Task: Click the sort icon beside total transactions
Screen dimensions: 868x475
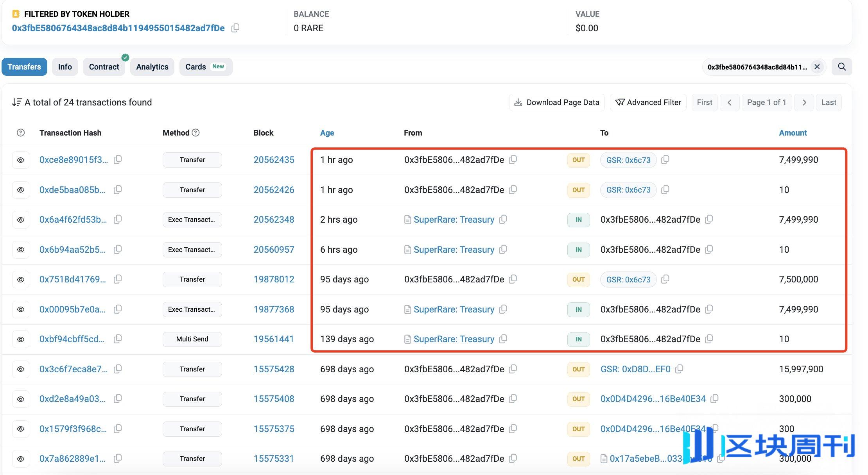Action: click(x=16, y=102)
